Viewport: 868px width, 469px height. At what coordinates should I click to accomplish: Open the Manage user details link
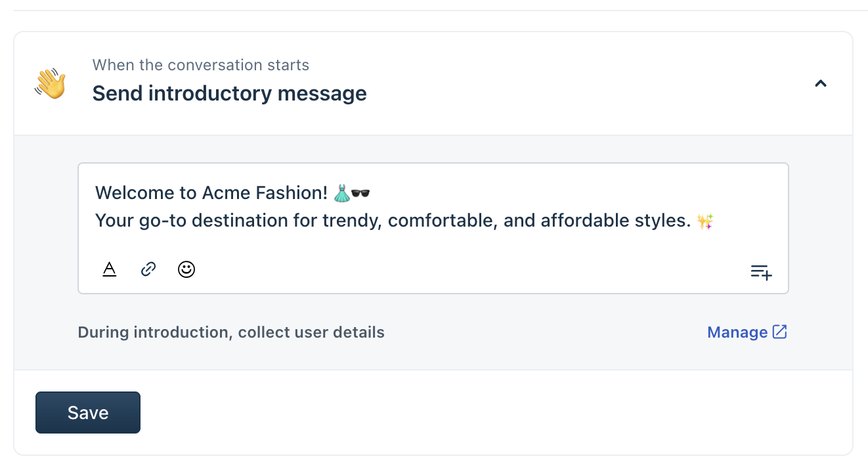coord(737,332)
